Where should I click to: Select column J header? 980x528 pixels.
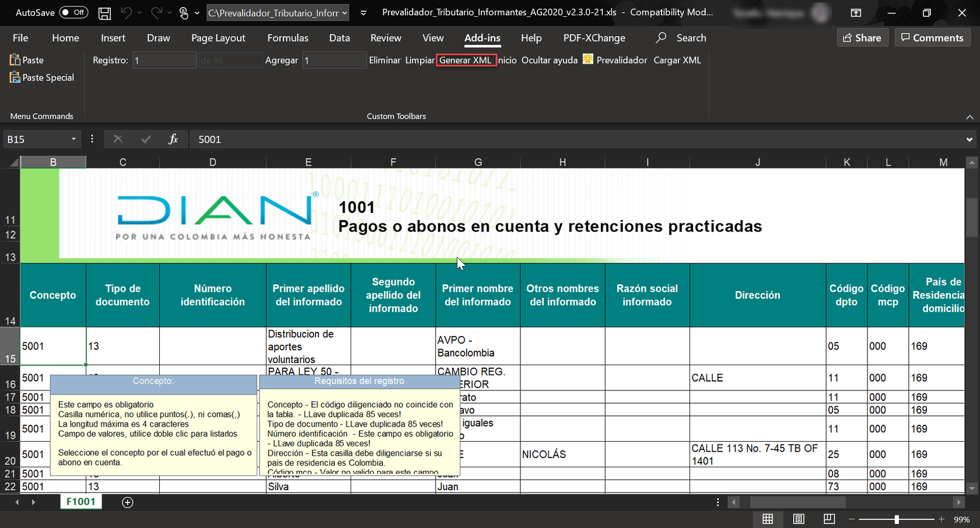758,162
